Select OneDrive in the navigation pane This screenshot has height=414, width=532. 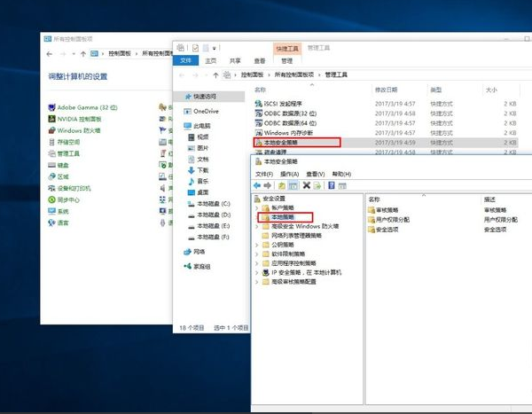[205, 111]
